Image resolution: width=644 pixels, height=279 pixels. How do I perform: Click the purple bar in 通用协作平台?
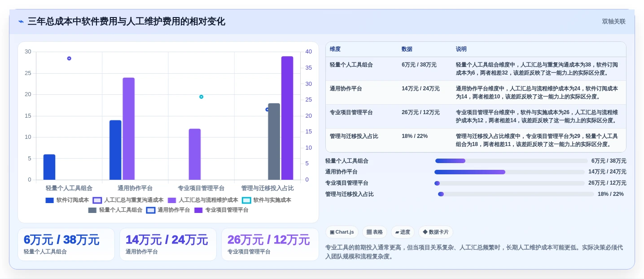129,129
